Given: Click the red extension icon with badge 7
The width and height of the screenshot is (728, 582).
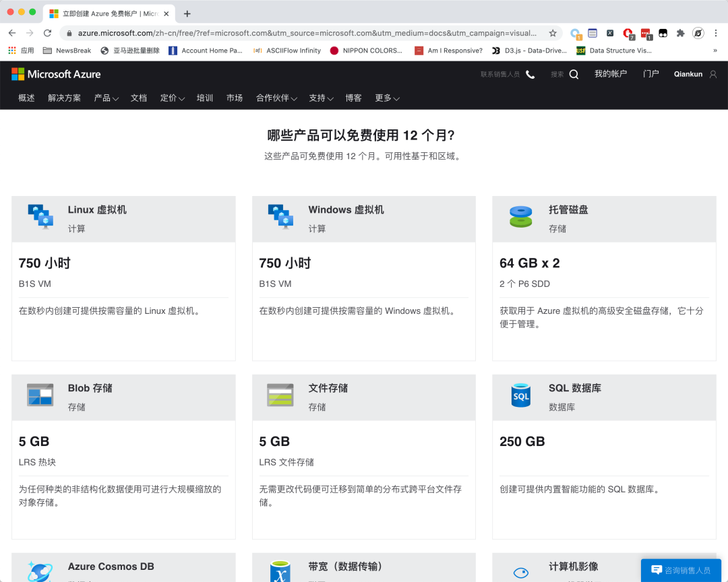Looking at the screenshot, I should click(628, 34).
